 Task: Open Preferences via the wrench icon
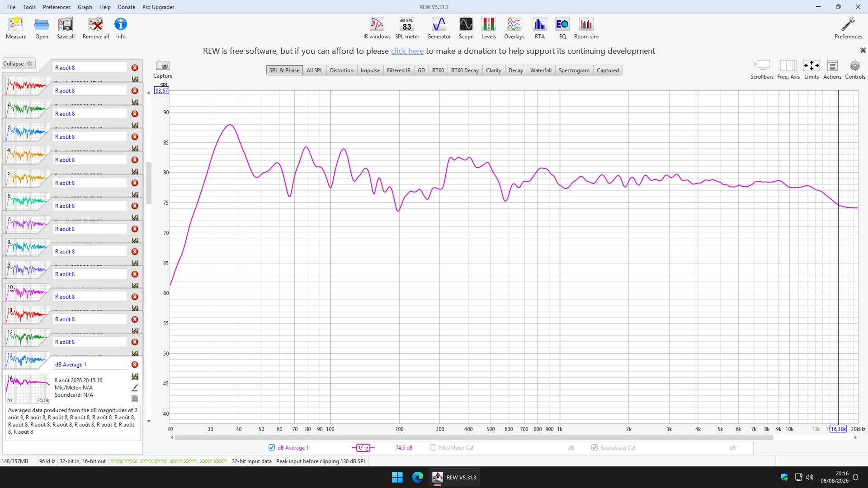[848, 28]
